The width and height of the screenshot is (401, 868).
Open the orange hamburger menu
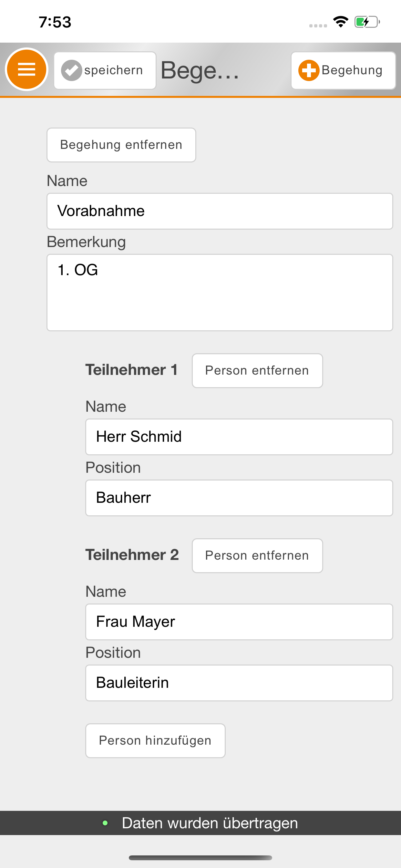(26, 69)
